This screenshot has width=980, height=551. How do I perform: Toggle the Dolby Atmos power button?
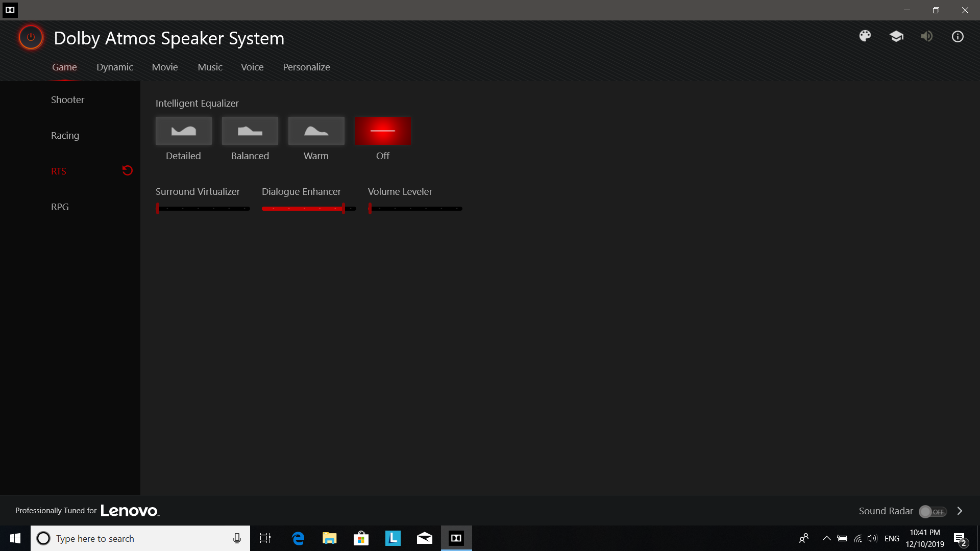click(x=31, y=37)
